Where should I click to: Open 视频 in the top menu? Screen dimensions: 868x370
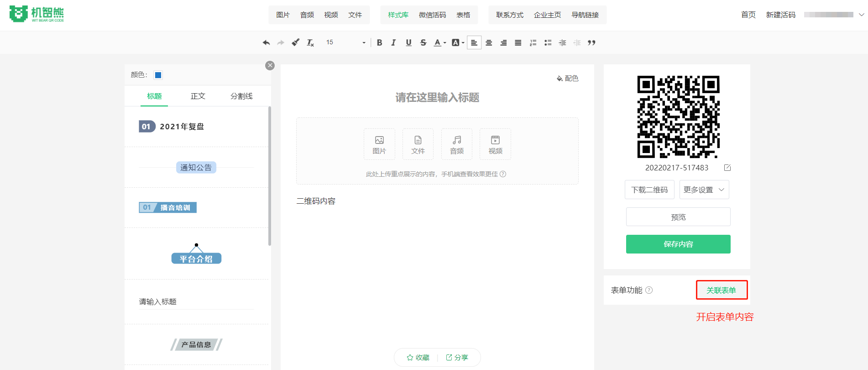click(x=331, y=15)
